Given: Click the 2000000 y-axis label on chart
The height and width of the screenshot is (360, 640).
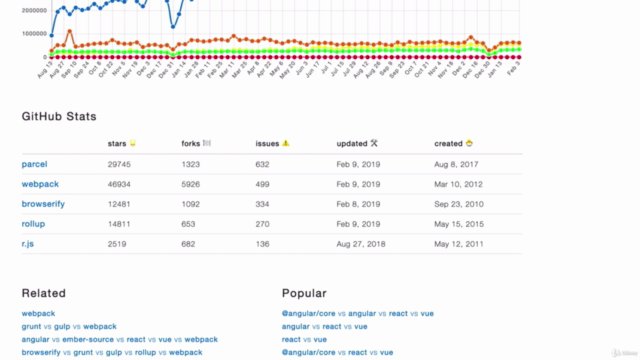Looking at the screenshot, I should (34, 10).
